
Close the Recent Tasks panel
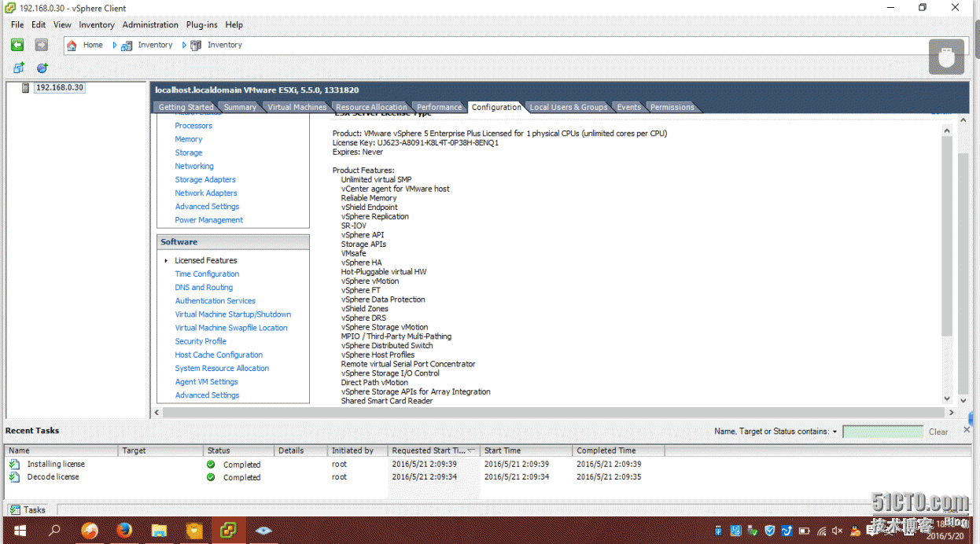click(967, 430)
